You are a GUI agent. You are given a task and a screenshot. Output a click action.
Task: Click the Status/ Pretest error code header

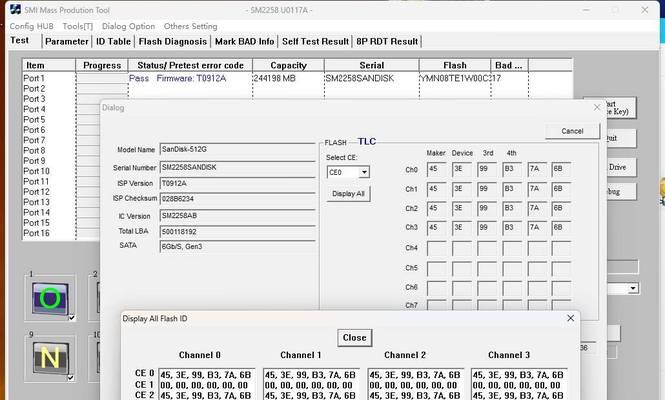click(x=190, y=65)
